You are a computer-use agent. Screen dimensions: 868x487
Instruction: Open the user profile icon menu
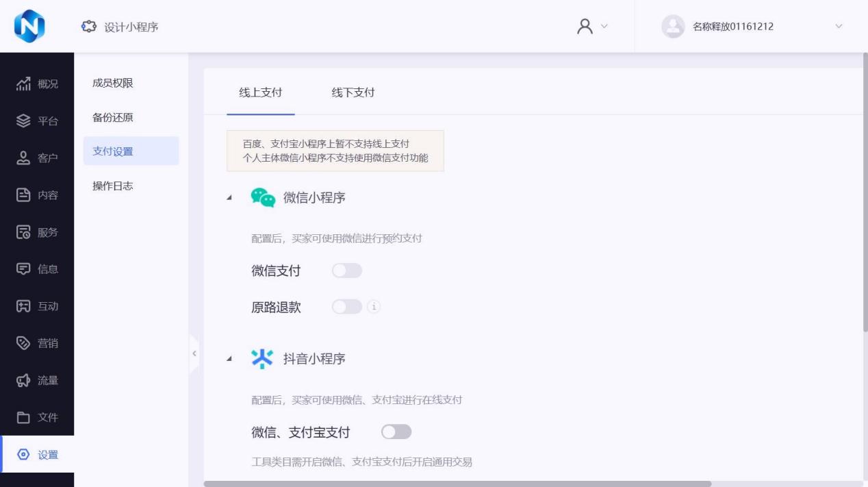[x=585, y=26]
